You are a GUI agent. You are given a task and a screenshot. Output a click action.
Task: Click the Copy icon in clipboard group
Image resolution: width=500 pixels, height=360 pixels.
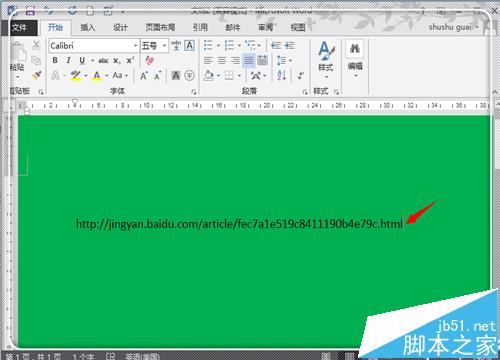pyautogui.click(x=36, y=61)
